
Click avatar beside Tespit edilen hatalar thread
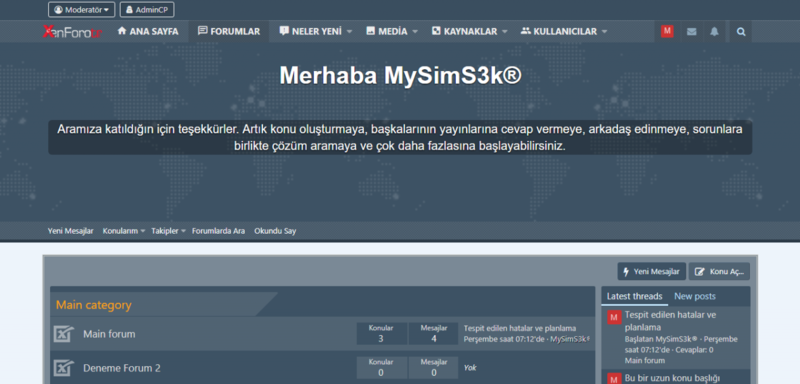coord(614,317)
